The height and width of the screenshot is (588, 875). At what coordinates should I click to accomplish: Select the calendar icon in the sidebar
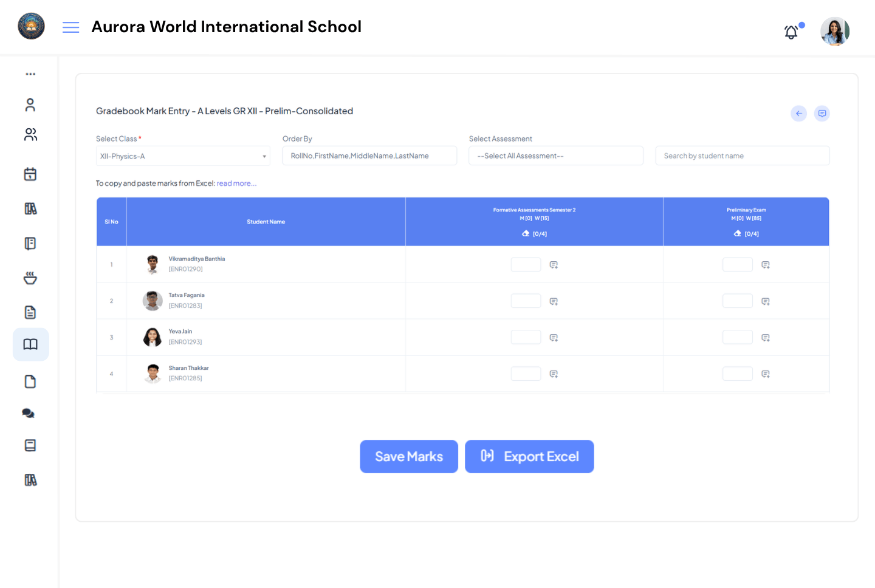(30, 174)
